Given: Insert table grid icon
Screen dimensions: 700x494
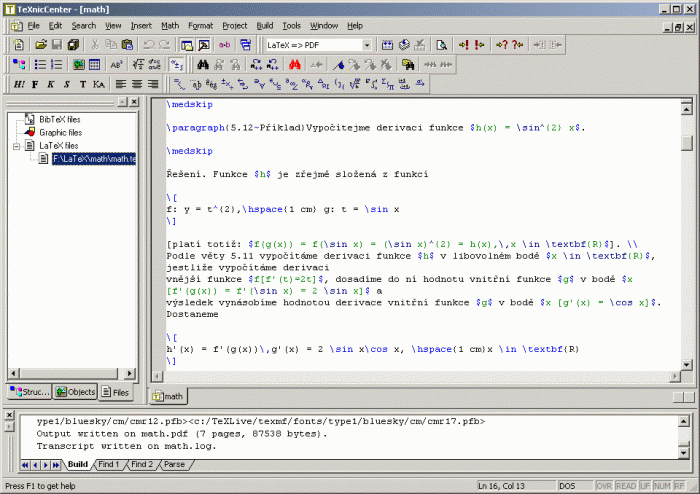Looking at the screenshot, I should coord(95,65).
